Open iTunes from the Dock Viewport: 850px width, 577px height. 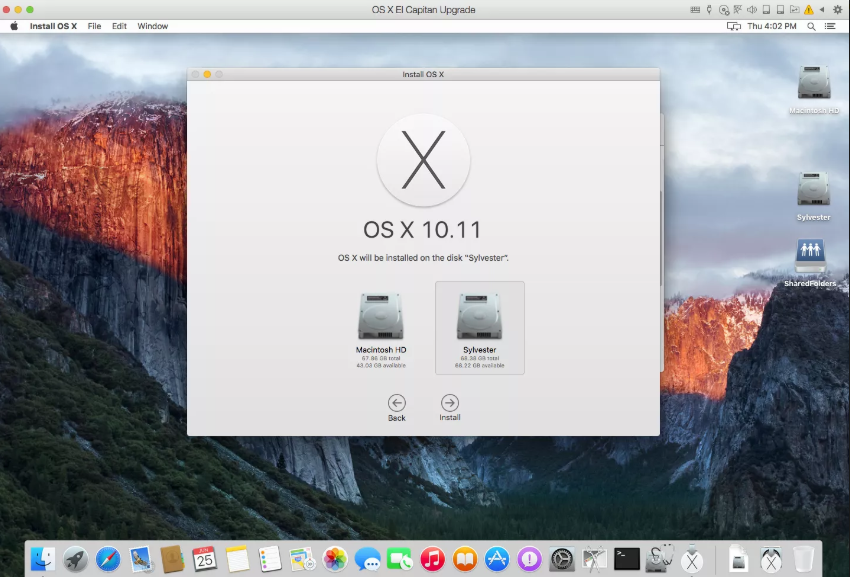pos(432,559)
